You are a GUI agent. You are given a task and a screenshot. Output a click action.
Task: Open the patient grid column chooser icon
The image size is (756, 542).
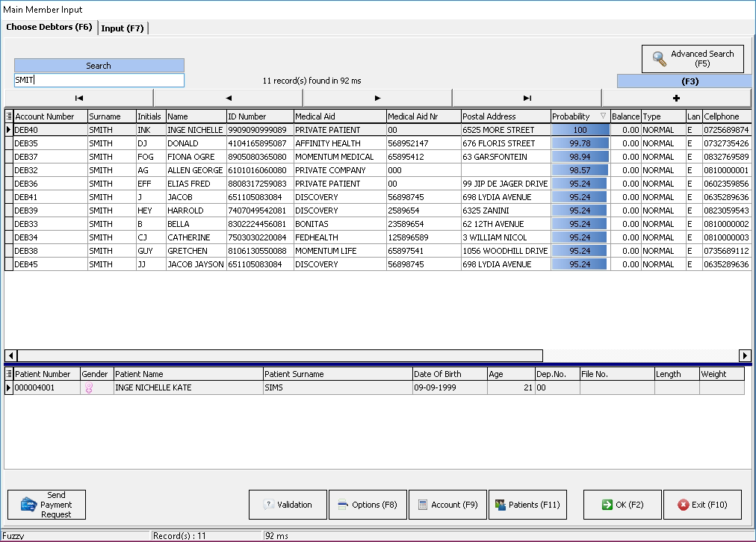tap(9, 374)
